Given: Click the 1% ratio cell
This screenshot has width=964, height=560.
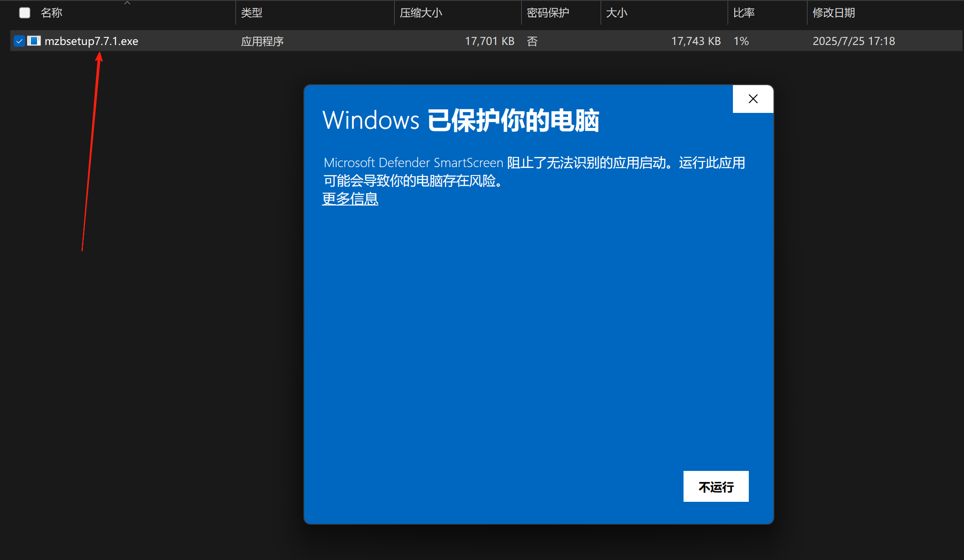Looking at the screenshot, I should coord(741,41).
